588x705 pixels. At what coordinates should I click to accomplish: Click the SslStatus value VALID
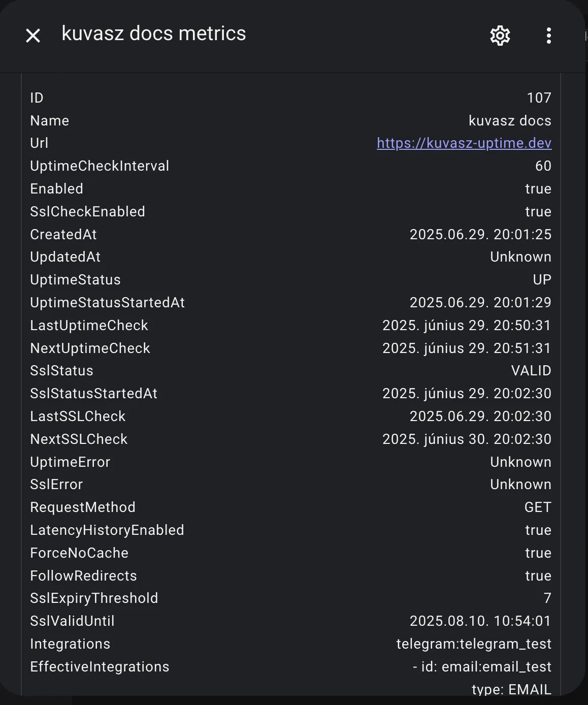coord(531,371)
